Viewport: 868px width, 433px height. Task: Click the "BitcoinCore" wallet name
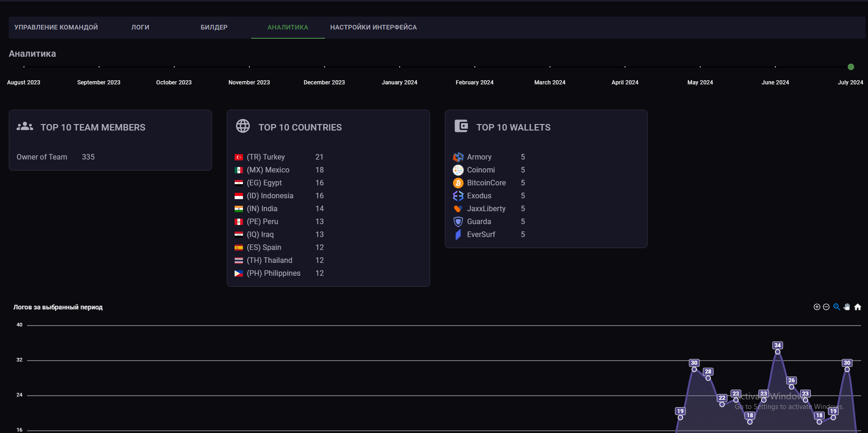coord(486,183)
